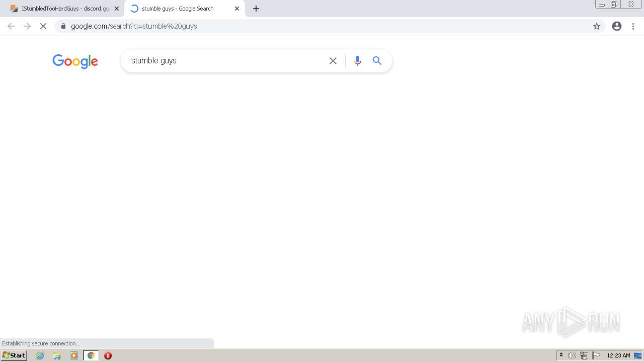Stop loading the page
This screenshot has height=362, width=644.
(x=43, y=26)
